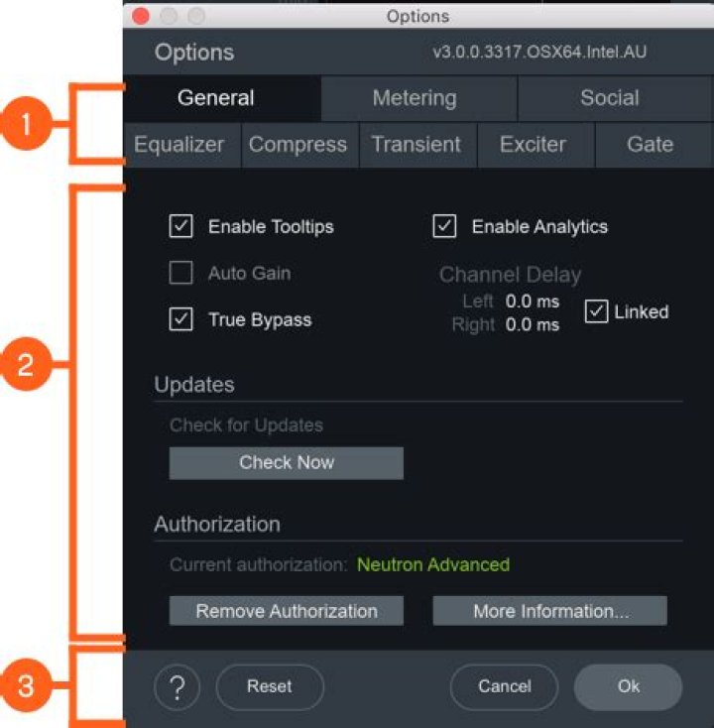Open the Equalizer options tab
This screenshot has width=714, height=728.
pos(179,145)
